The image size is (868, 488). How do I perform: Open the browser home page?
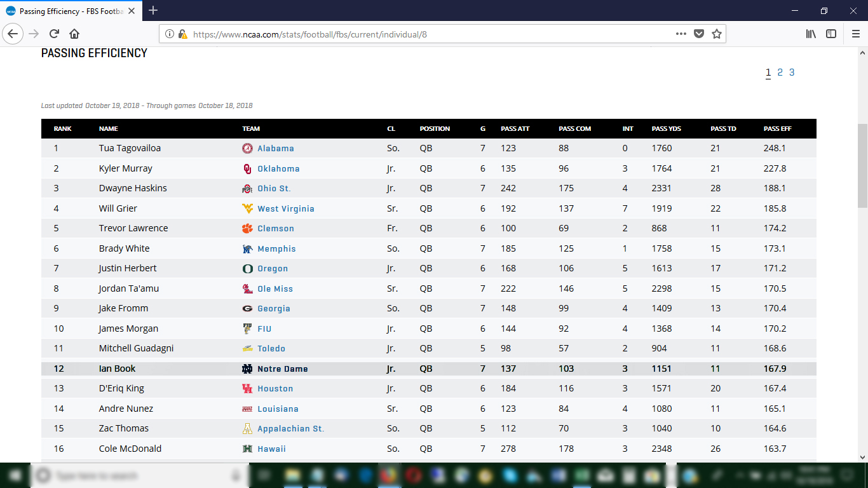coord(74,34)
